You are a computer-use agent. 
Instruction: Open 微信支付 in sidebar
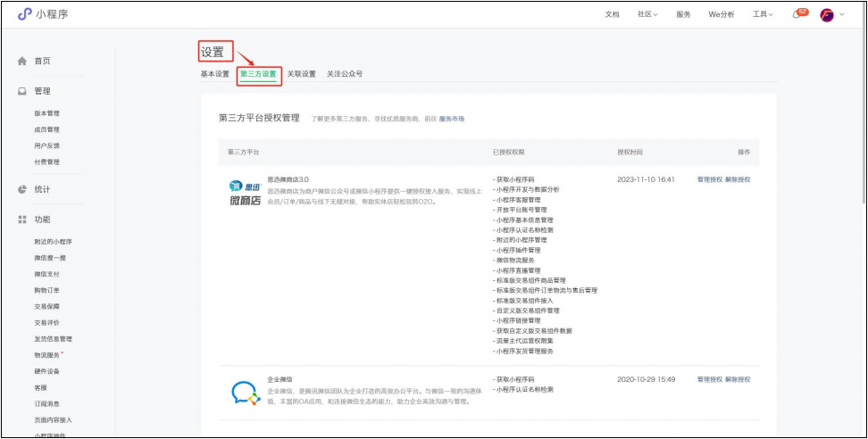pos(46,274)
